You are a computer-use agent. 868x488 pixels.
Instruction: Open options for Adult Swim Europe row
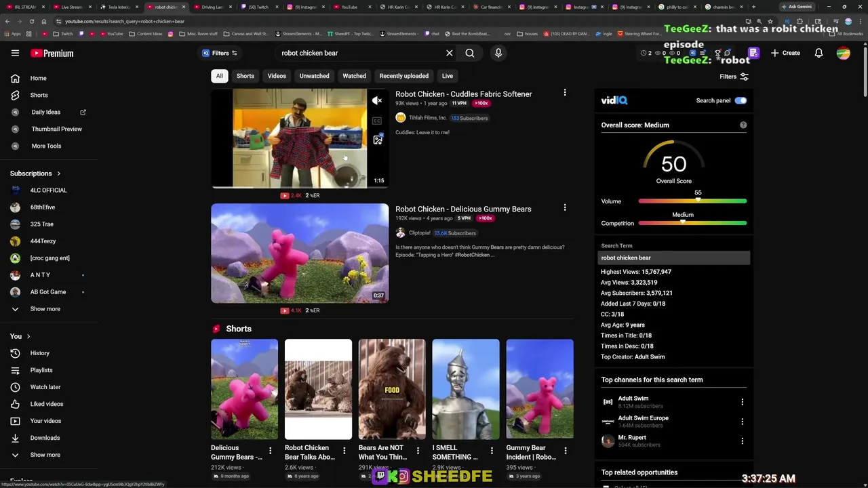click(x=742, y=422)
